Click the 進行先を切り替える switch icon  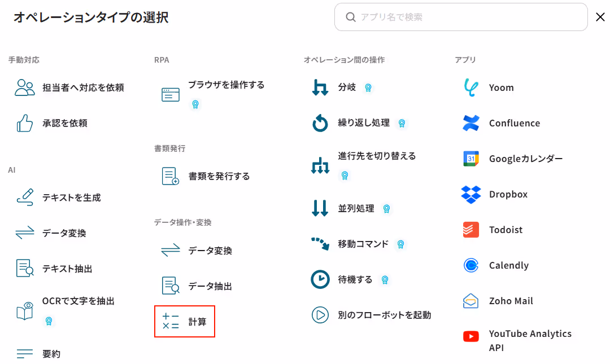tap(320, 165)
